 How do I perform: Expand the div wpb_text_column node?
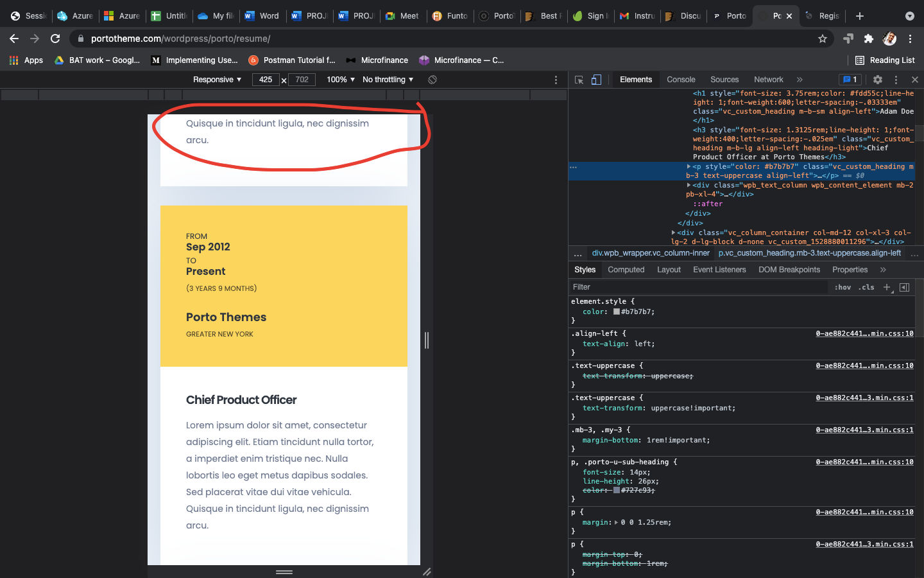click(689, 185)
